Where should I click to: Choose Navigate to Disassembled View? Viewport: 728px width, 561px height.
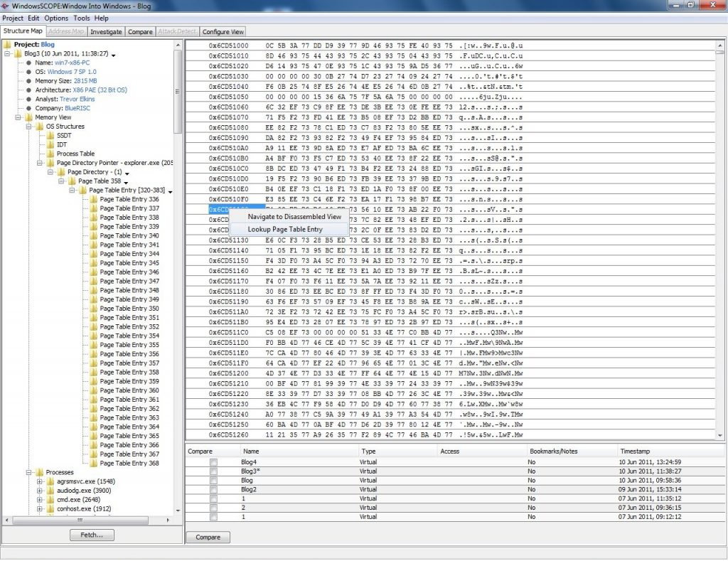294,217
